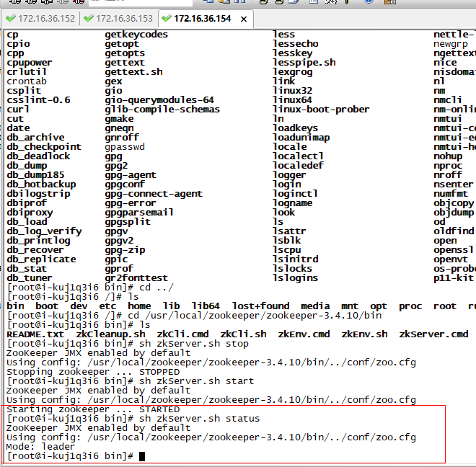Click the 'loadunimap' entry
Image resolution: width=476 pixels, height=467 pixels.
[x=301, y=138]
